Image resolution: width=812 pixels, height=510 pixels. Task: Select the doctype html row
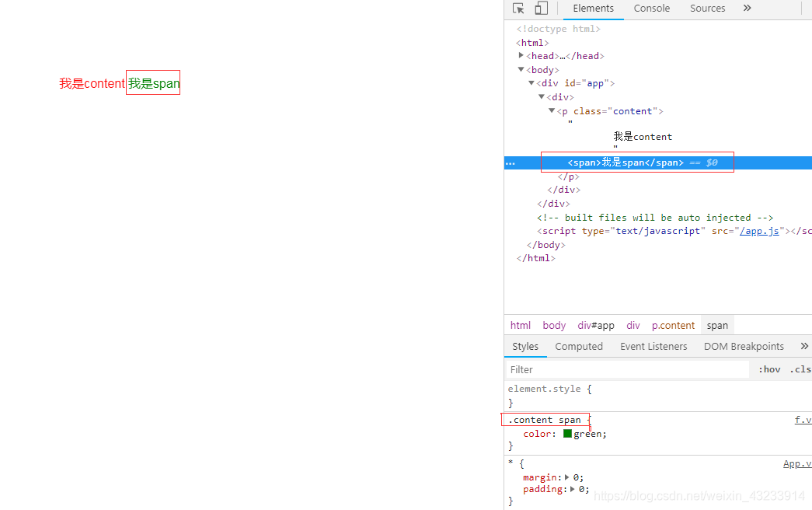(x=558, y=29)
